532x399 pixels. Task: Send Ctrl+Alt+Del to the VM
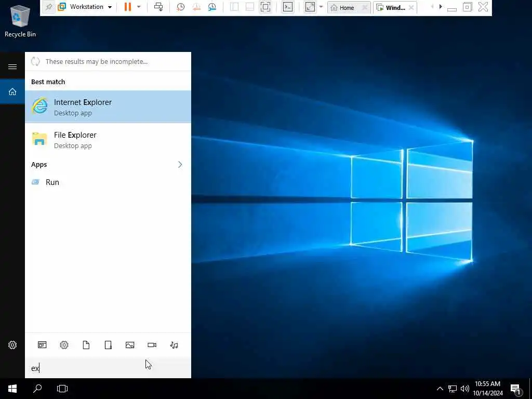click(158, 7)
